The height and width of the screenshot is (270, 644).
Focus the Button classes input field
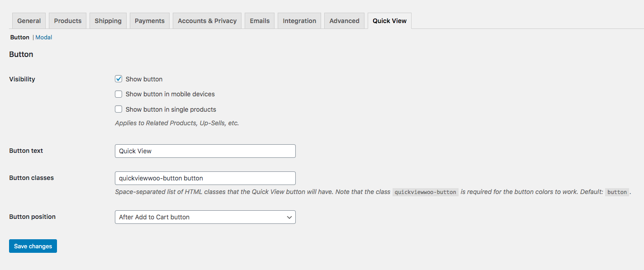point(205,178)
